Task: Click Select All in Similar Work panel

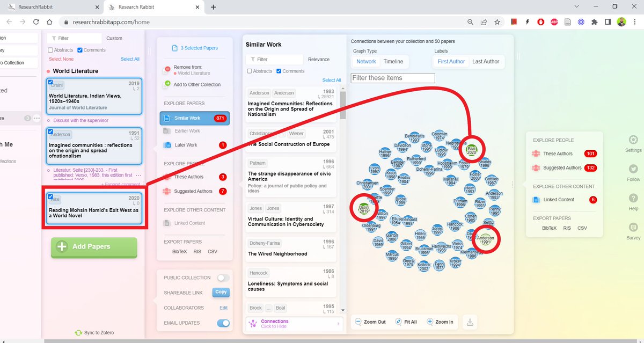Action: [332, 80]
